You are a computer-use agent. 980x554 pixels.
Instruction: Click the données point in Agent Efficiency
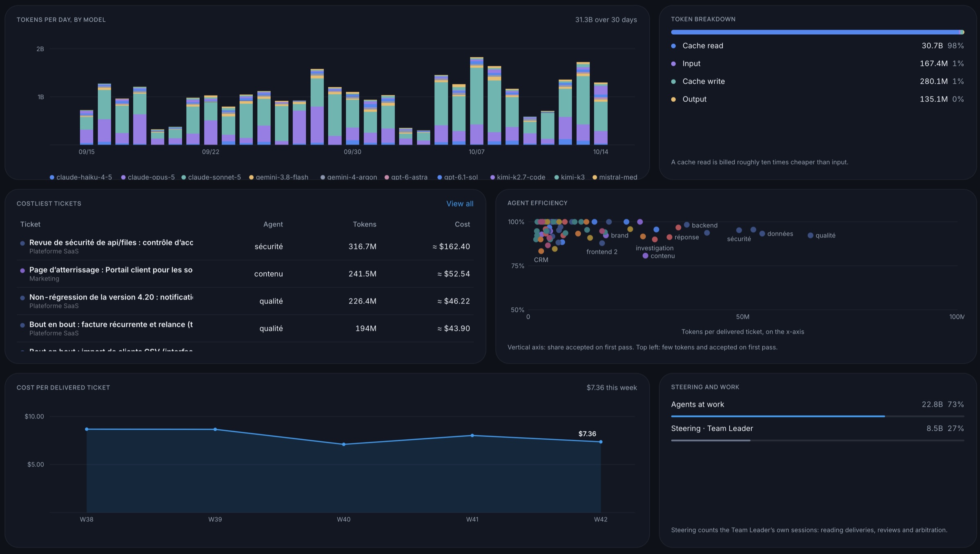click(762, 234)
